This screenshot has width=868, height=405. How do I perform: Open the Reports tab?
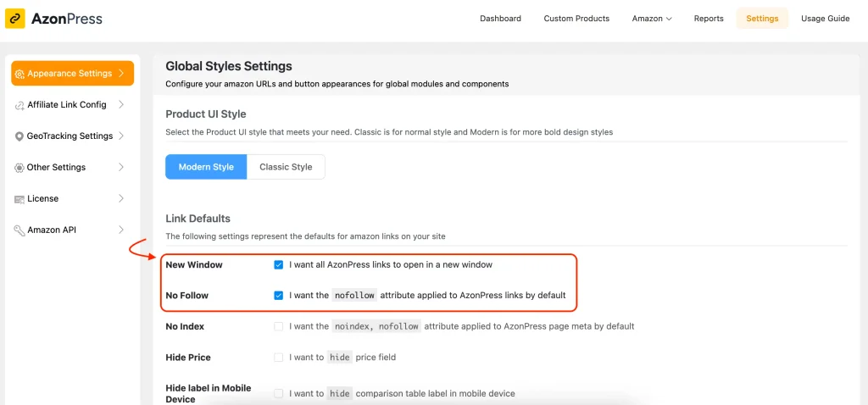pos(709,19)
